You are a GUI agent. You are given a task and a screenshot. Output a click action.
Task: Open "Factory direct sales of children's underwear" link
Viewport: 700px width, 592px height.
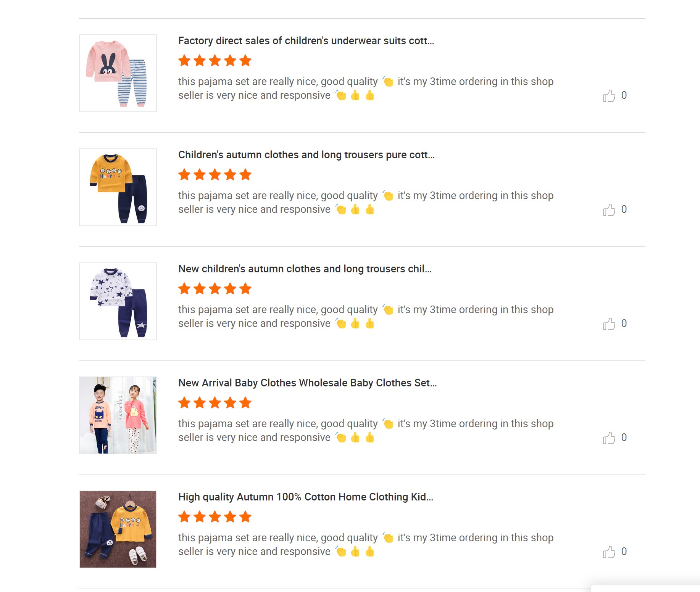[x=306, y=41]
